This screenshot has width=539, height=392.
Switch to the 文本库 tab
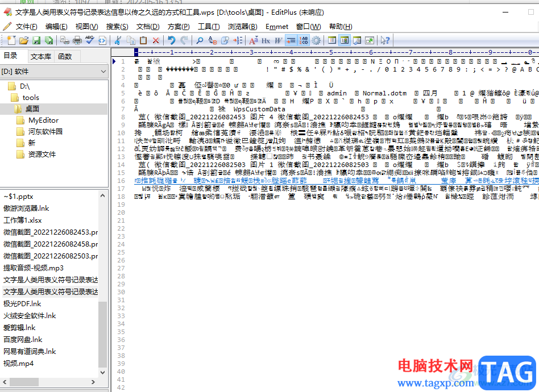40,56
